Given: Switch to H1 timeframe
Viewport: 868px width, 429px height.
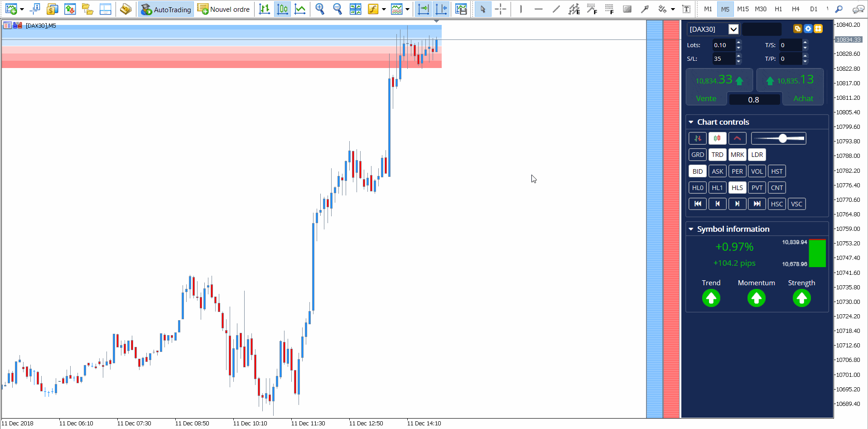Looking at the screenshot, I should (x=778, y=9).
